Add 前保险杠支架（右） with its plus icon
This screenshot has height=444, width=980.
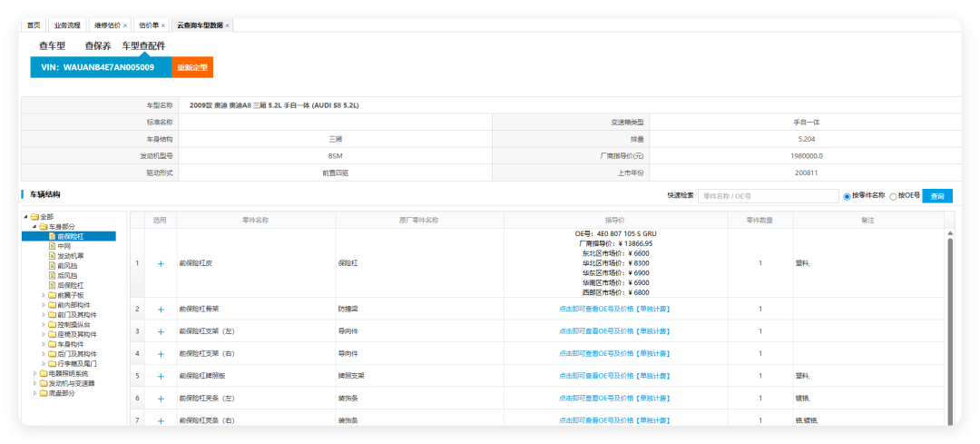click(x=161, y=354)
